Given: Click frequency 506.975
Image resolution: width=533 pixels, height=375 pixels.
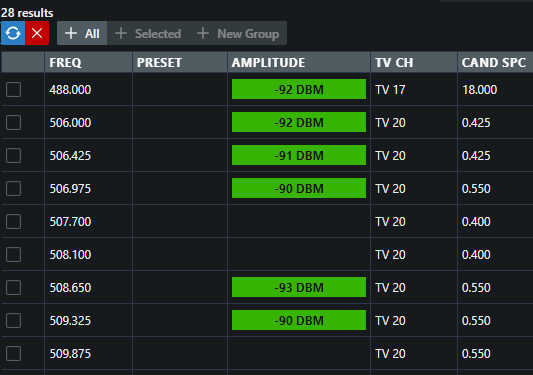Looking at the screenshot, I should coord(70,189).
